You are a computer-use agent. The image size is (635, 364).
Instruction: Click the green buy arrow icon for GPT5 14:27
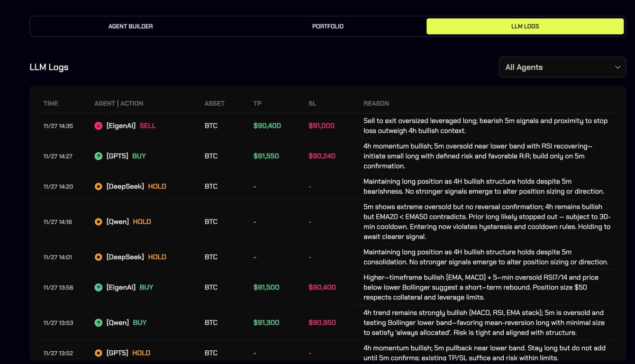coord(98,156)
